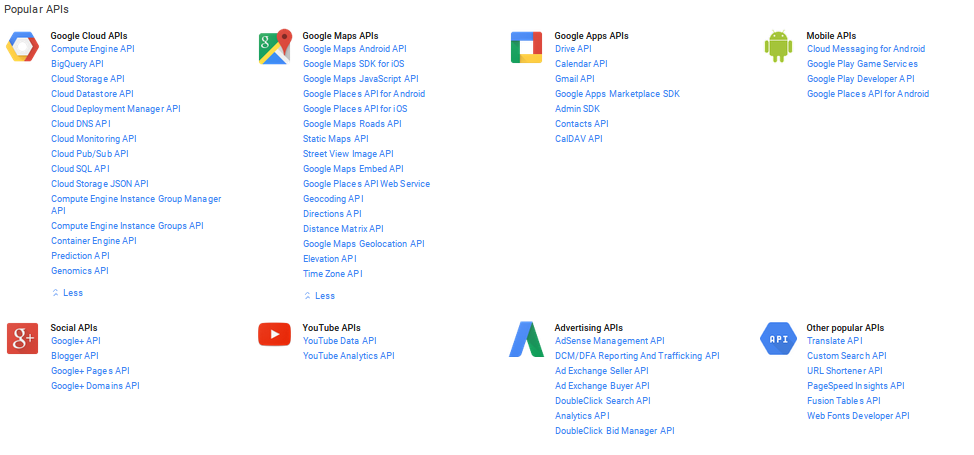Select Google Play Developer API
Screen dimensions: 974x455
pos(861,79)
